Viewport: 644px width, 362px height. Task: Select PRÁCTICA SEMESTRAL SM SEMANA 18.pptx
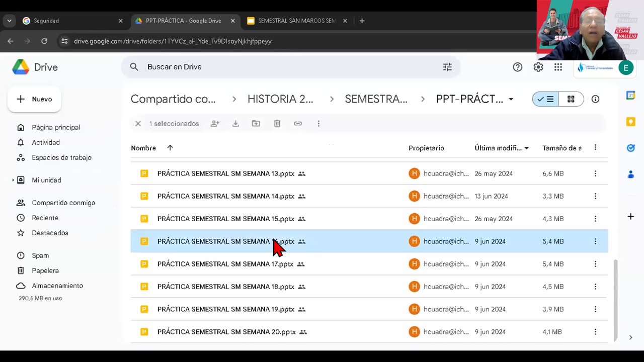pos(369,287)
